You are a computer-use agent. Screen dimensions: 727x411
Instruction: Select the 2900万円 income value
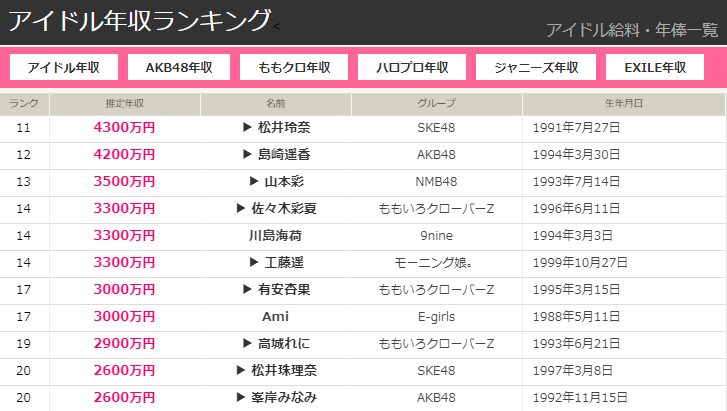[x=124, y=343]
